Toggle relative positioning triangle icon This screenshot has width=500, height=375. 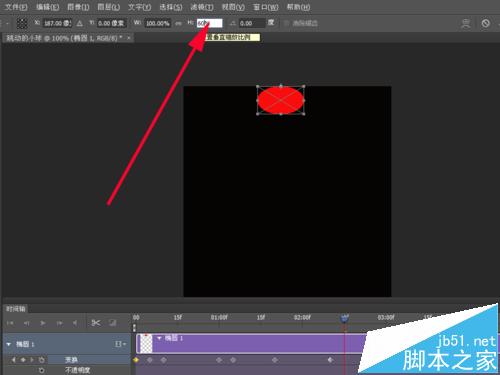(x=79, y=23)
